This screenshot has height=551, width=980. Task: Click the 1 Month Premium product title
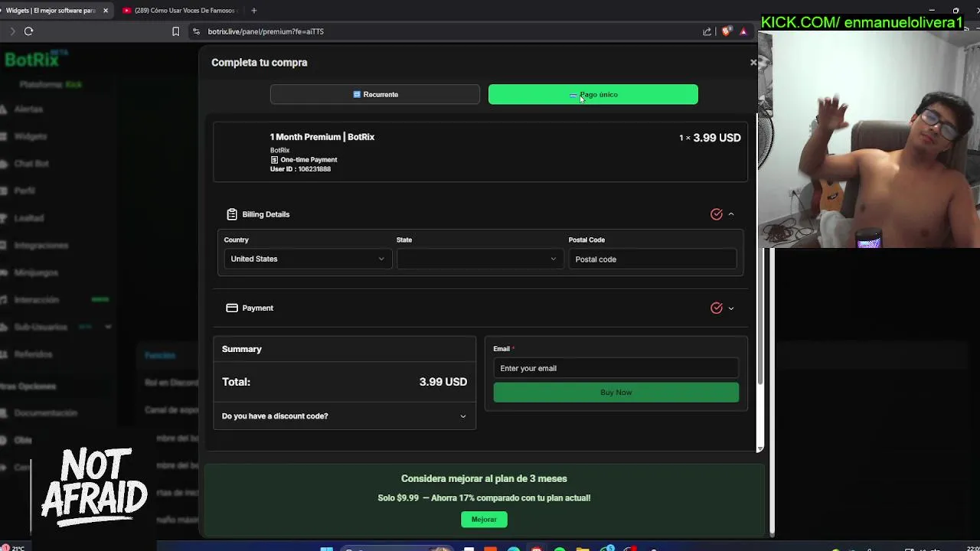322,137
